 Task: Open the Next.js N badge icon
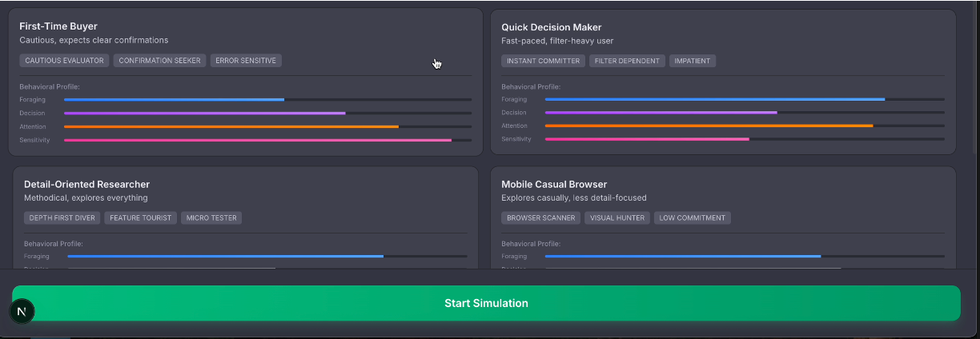[22, 311]
